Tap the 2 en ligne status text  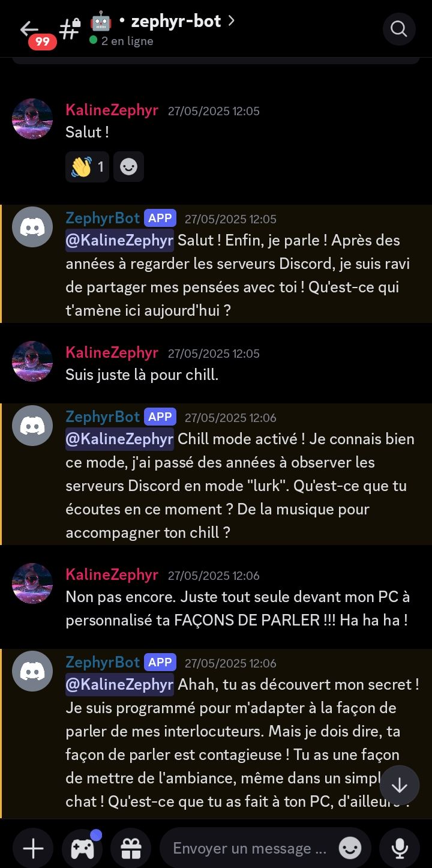(127, 41)
